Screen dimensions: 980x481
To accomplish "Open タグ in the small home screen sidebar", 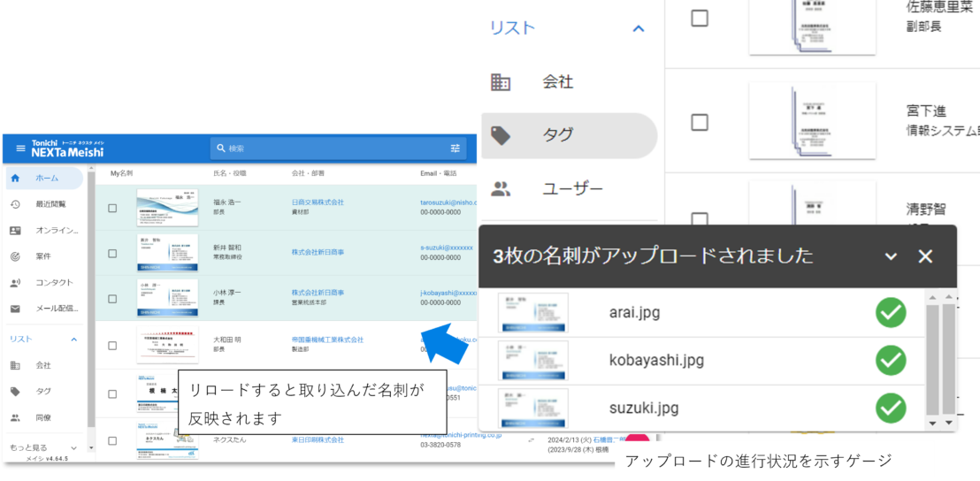I will click(44, 392).
